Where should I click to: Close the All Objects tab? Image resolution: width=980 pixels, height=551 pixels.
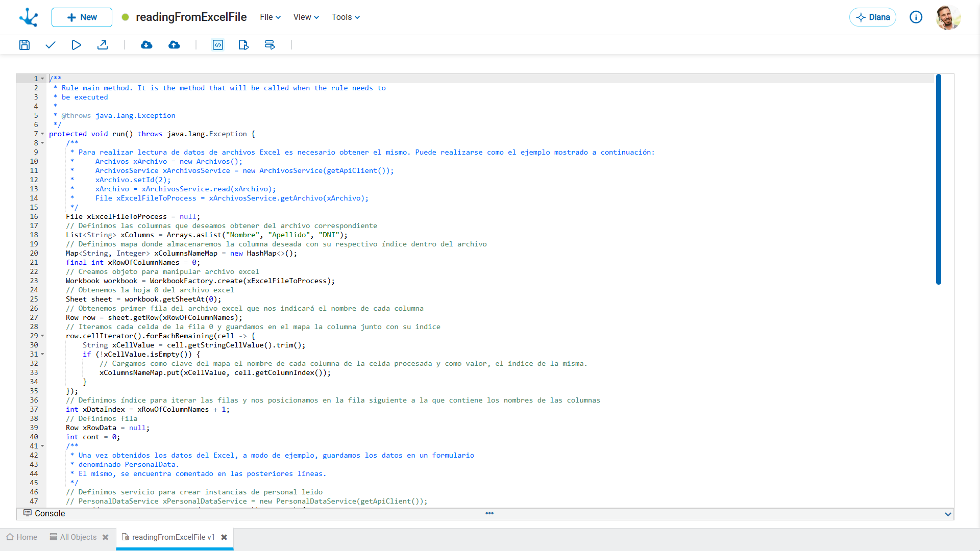coord(105,537)
